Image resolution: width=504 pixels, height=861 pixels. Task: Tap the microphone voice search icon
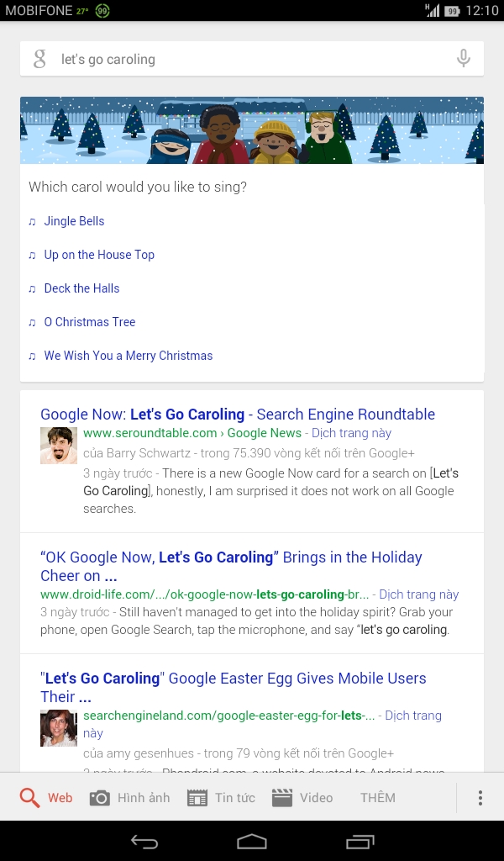tap(463, 59)
